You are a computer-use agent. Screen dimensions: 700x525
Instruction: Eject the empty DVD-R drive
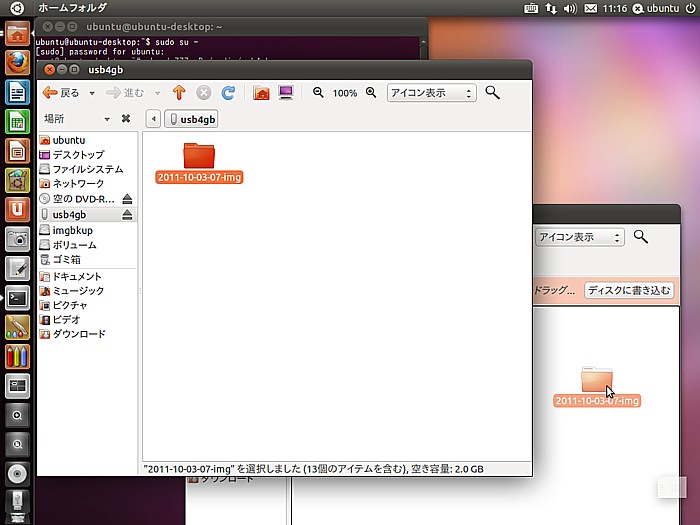point(127,199)
